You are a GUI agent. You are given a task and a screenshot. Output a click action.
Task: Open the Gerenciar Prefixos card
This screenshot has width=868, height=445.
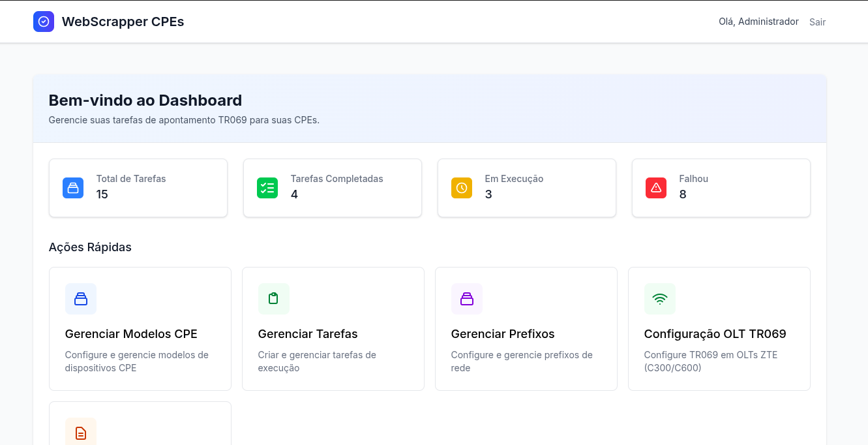pos(526,329)
